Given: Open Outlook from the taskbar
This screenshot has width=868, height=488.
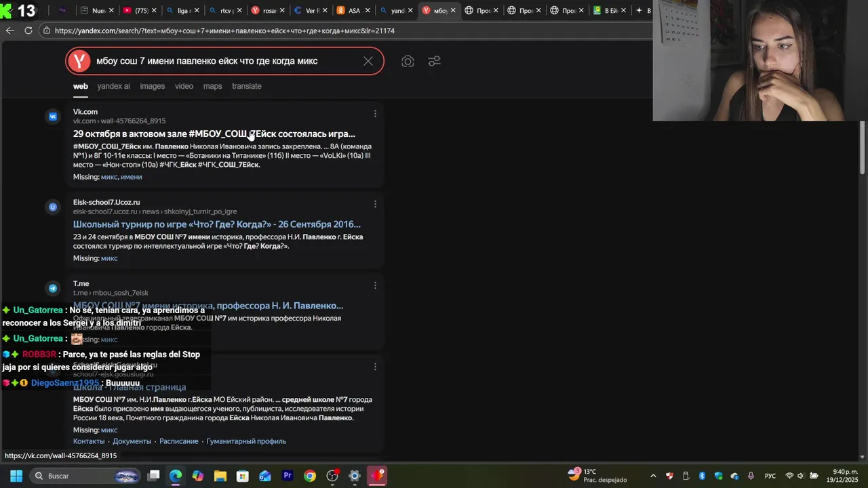Looking at the screenshot, I should coord(265,476).
